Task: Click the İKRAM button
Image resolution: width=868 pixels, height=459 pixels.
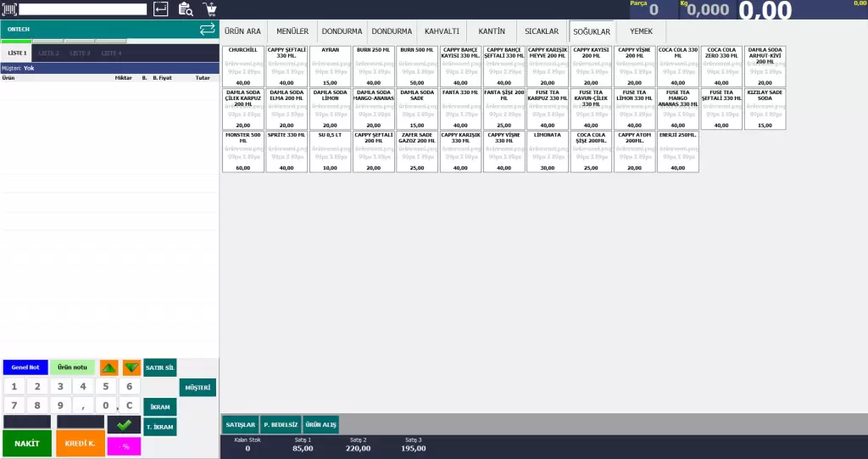Action: 160,407
